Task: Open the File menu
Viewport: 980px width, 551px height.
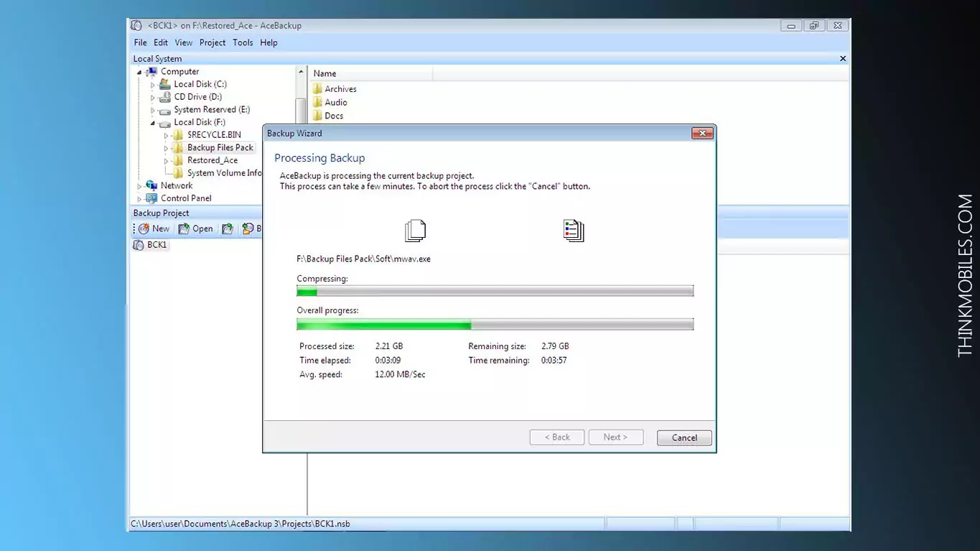Action: [140, 42]
